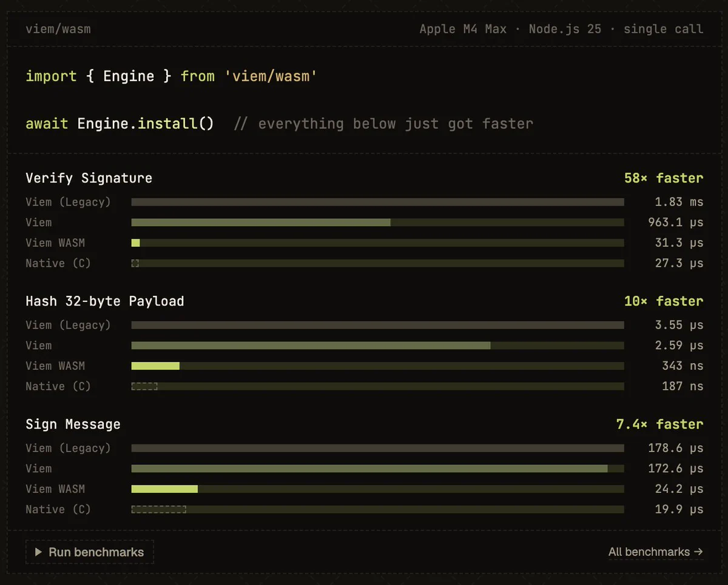Click the Apple M4 Max header info text
Screen dimensions: 728x585
tap(463, 29)
